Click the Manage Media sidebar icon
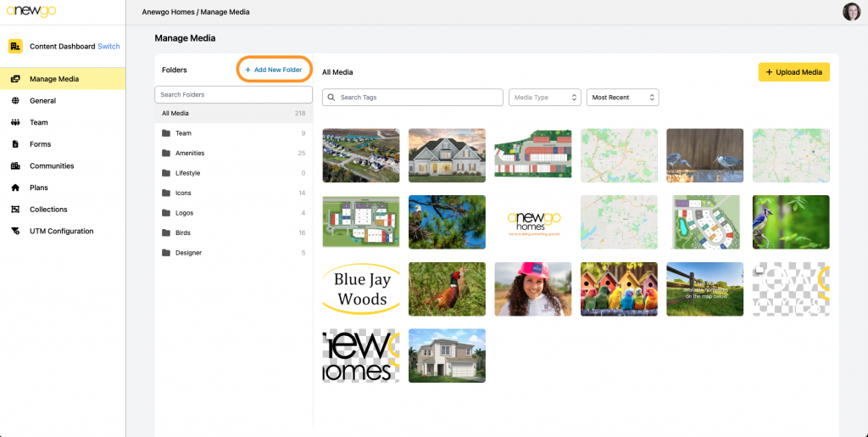The width and height of the screenshot is (868, 437). (15, 79)
